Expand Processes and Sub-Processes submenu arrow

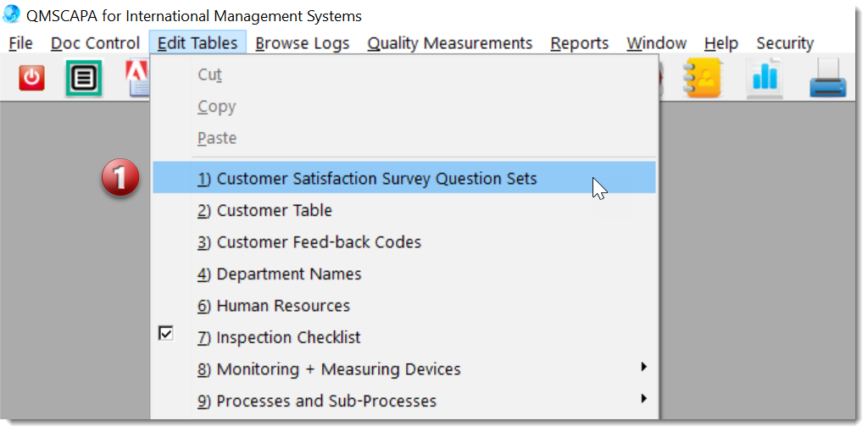643,398
